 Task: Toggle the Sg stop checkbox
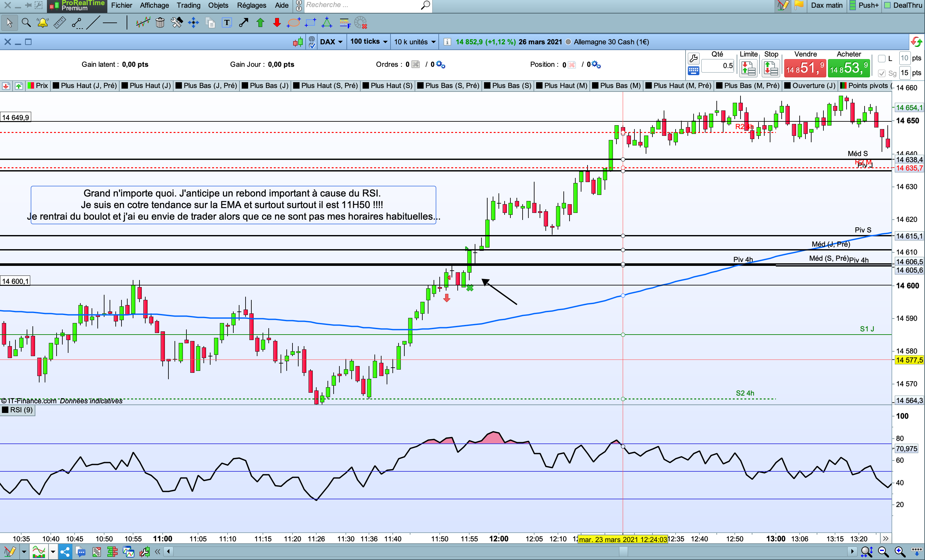(882, 73)
